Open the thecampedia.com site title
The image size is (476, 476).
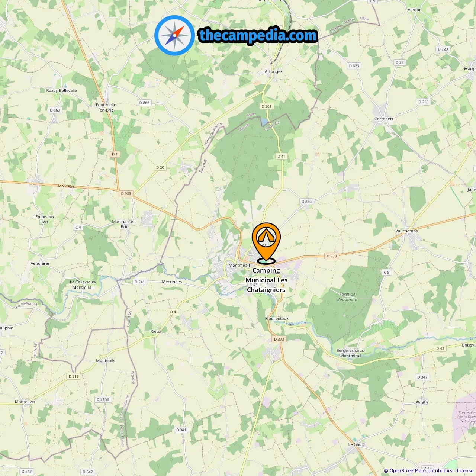[x=258, y=35]
